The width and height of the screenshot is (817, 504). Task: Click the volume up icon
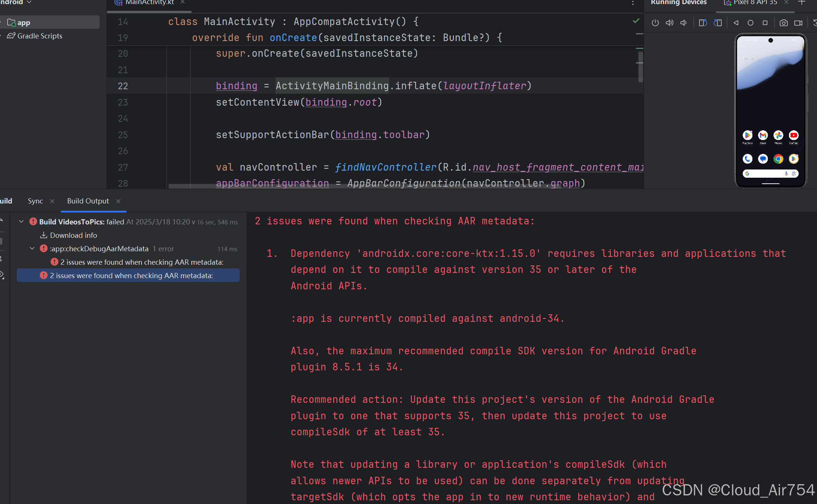(x=669, y=23)
